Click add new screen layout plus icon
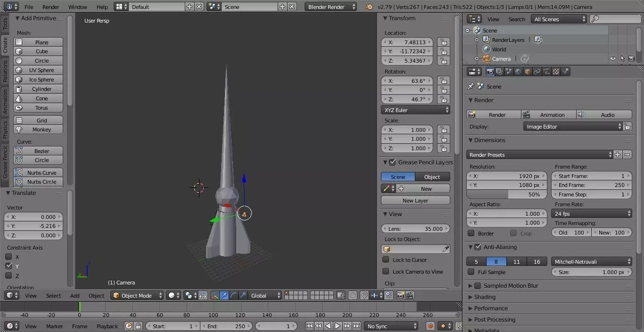This screenshot has height=332, width=644. (x=190, y=7)
